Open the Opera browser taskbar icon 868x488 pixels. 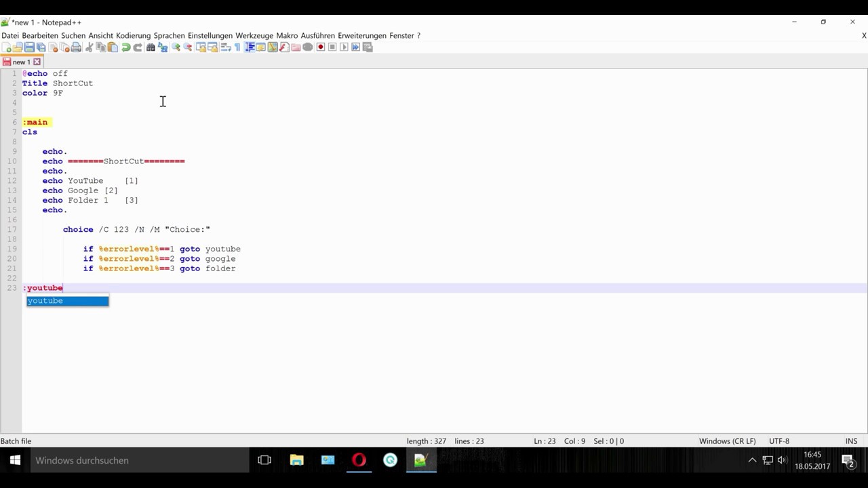(x=359, y=460)
